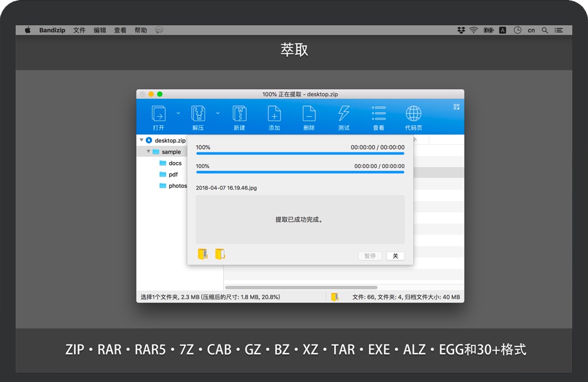The image size is (588, 382).
Task: Select the docs folder in the tree
Action: tap(175, 163)
